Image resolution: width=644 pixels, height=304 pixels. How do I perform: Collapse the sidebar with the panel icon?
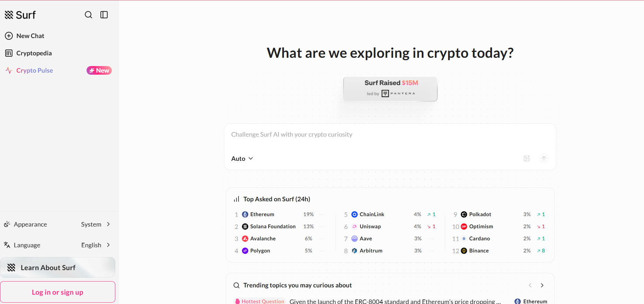coord(104,15)
